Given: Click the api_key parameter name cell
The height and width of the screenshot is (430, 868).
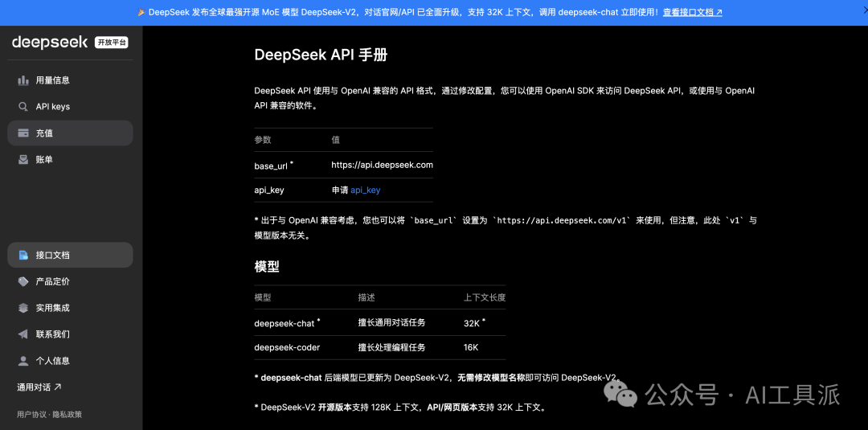Looking at the screenshot, I should (269, 190).
